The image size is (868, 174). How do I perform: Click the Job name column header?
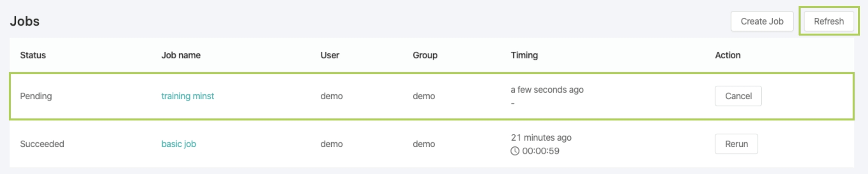pyautogui.click(x=181, y=55)
